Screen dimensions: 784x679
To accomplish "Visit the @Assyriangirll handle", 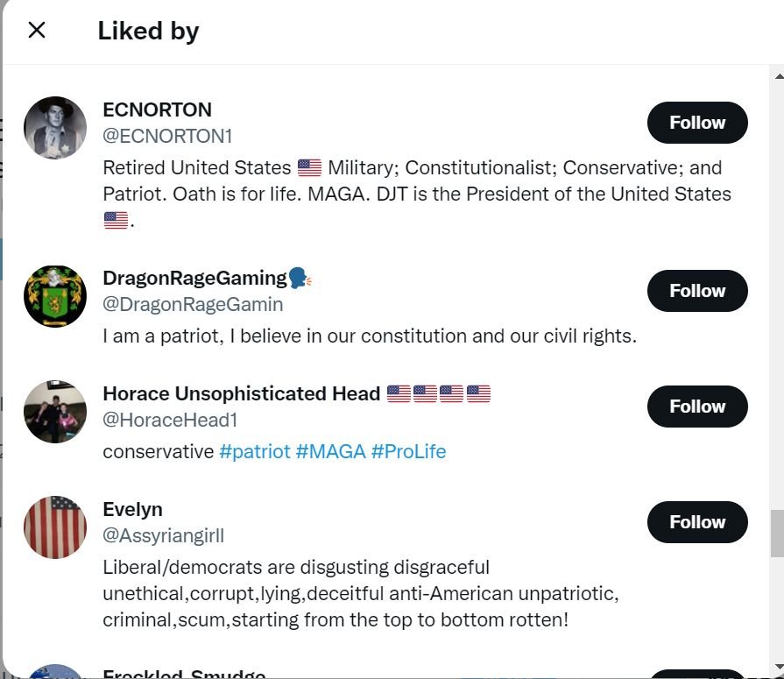I will coord(164,536).
